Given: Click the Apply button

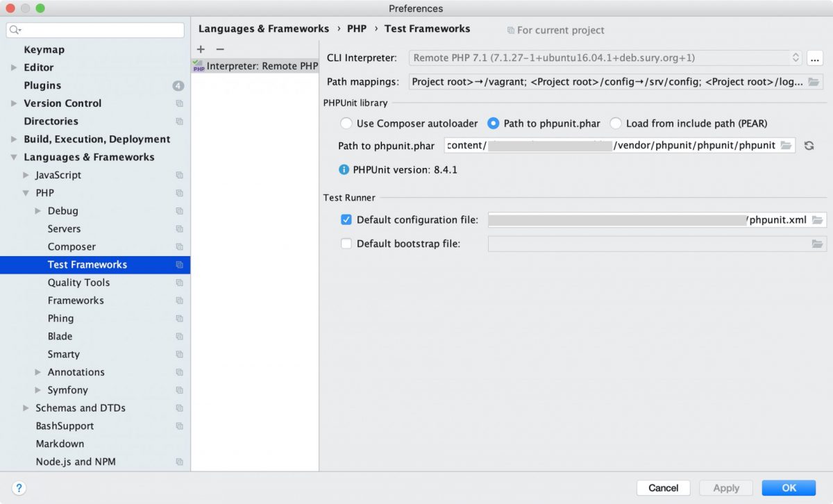Looking at the screenshot, I should [x=726, y=488].
